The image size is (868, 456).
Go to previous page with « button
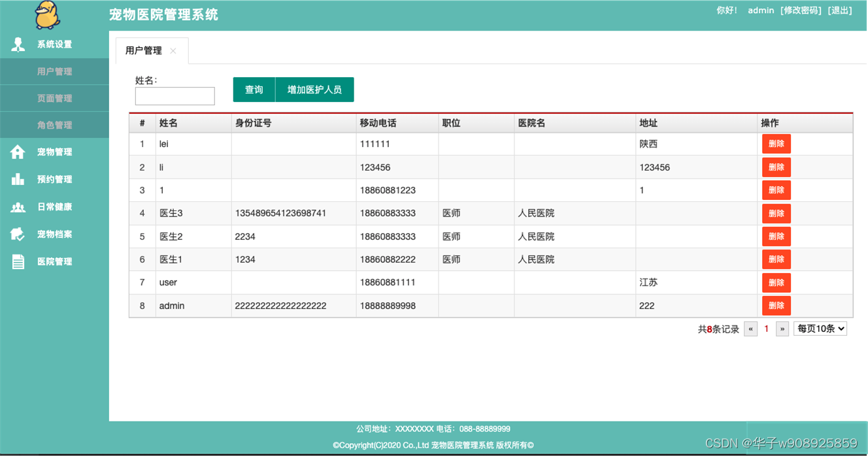click(x=750, y=329)
